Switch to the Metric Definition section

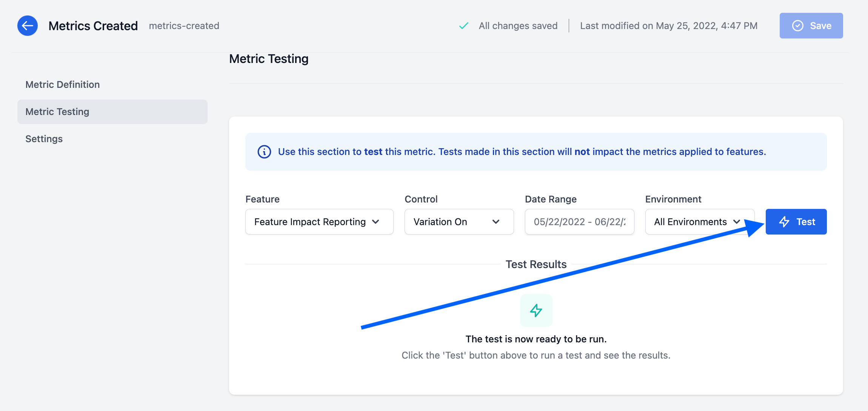click(62, 84)
